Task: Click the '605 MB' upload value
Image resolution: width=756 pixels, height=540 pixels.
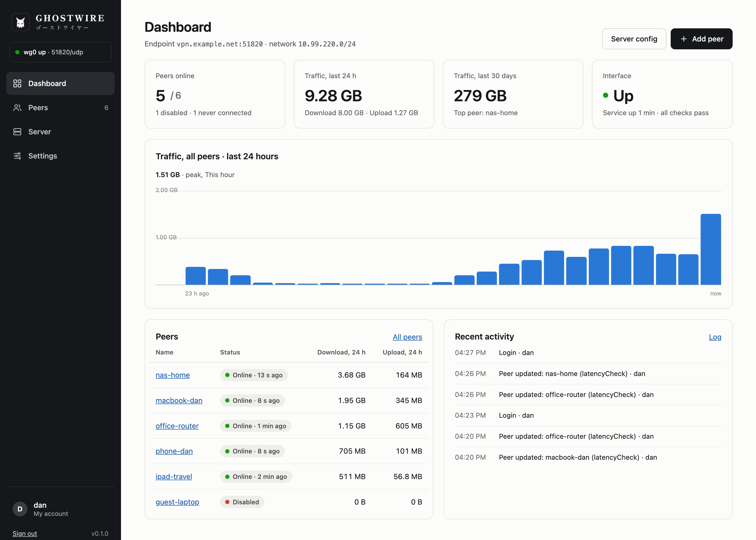Action: 409,426
